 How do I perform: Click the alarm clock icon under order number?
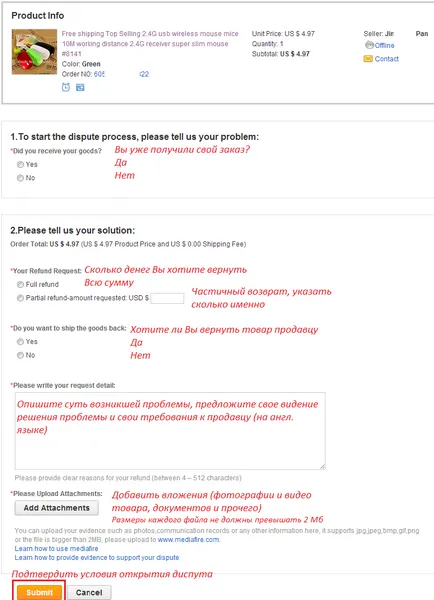(x=66, y=87)
